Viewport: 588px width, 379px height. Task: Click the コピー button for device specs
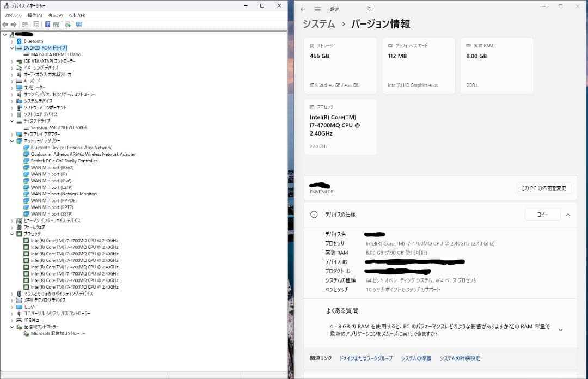[x=542, y=215]
